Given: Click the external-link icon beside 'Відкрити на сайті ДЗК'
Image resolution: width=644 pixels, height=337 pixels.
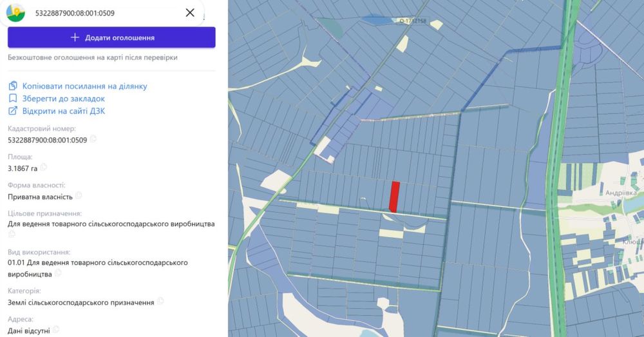Looking at the screenshot, I should [13, 111].
